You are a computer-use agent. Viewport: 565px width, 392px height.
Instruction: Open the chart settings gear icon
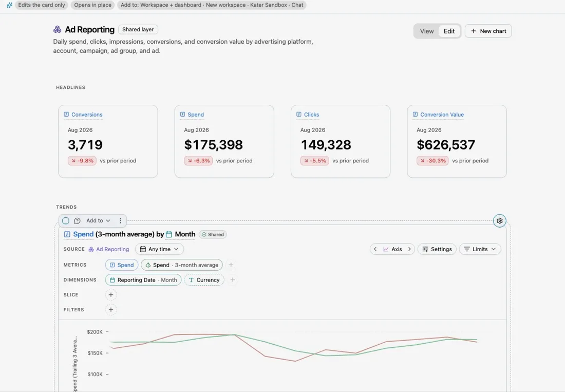pyautogui.click(x=499, y=220)
